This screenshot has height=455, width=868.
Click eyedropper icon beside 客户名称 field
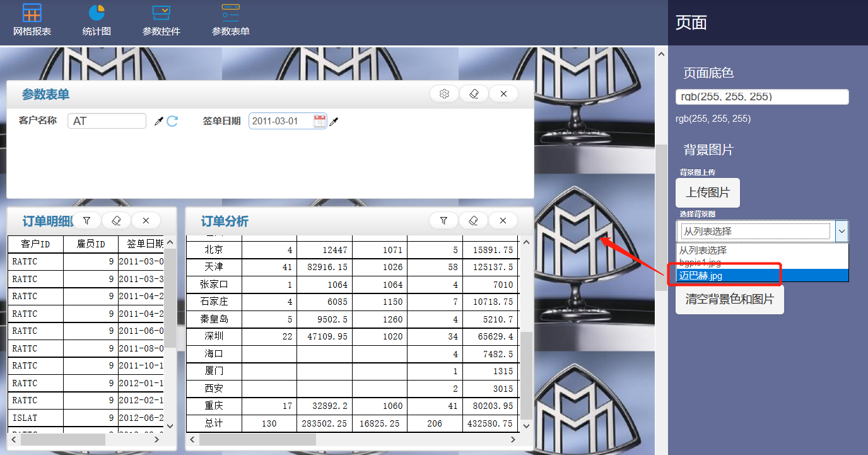159,121
